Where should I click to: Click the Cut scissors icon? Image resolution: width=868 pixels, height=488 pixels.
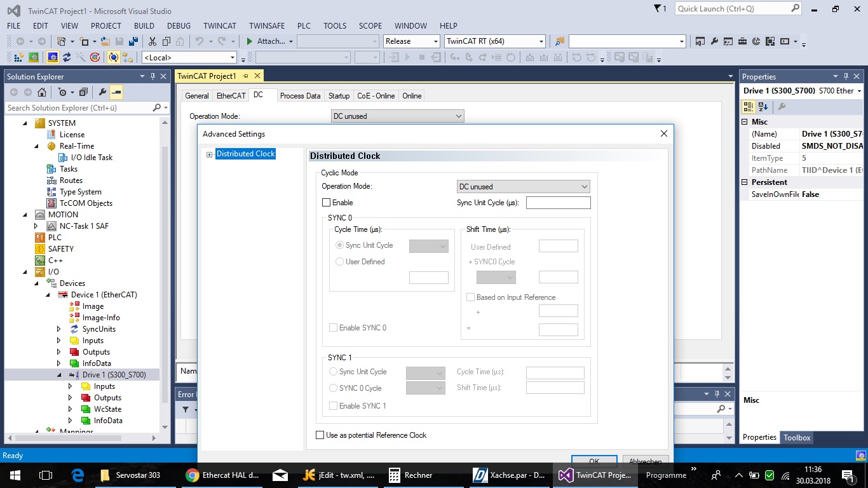click(153, 41)
